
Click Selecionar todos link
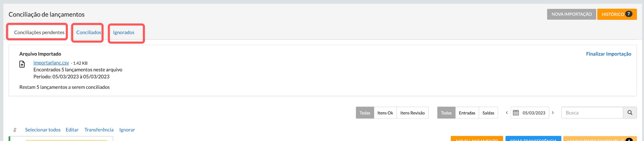point(43,130)
